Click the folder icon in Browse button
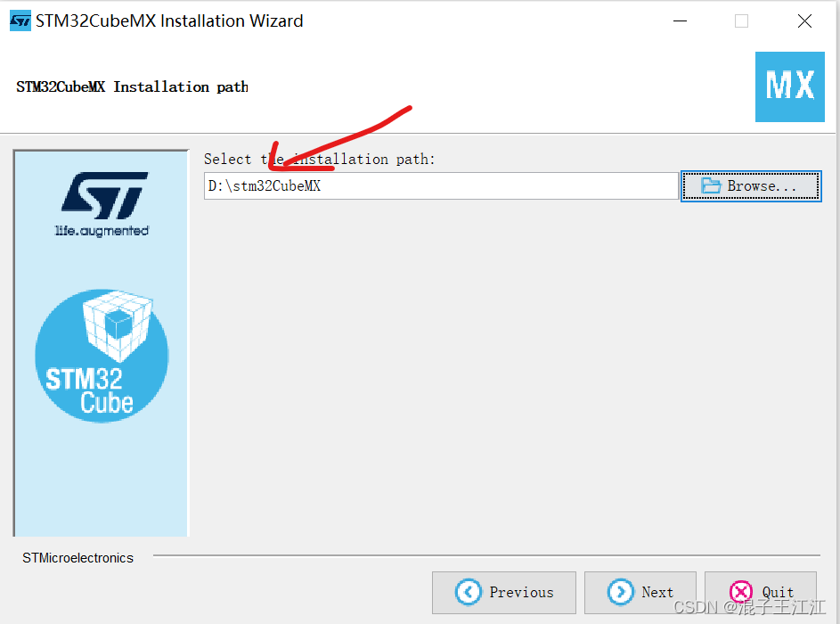 (x=711, y=185)
